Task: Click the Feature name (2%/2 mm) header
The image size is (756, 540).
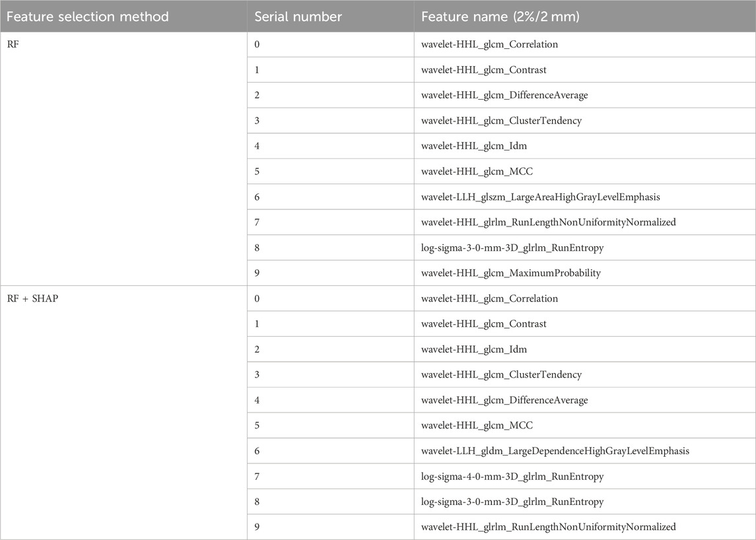Action: tap(585, 17)
